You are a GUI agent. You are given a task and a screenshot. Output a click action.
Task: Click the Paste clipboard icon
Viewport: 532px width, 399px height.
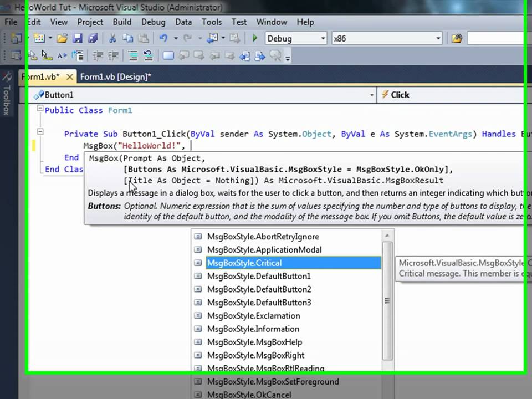[144, 38]
